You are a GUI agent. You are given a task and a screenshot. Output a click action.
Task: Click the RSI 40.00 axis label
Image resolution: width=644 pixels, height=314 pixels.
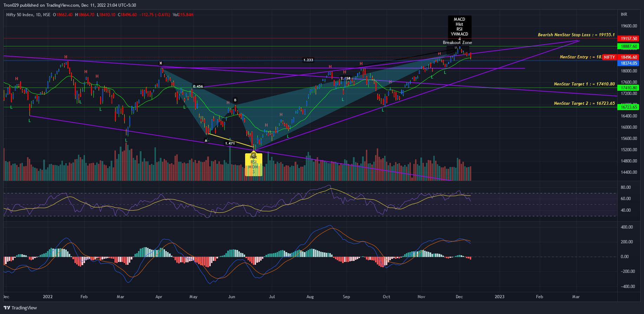click(626, 210)
